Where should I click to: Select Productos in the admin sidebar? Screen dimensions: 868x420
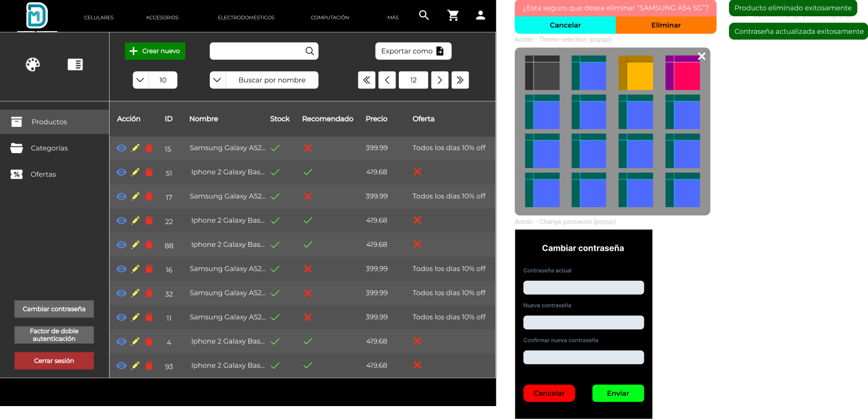click(55, 122)
